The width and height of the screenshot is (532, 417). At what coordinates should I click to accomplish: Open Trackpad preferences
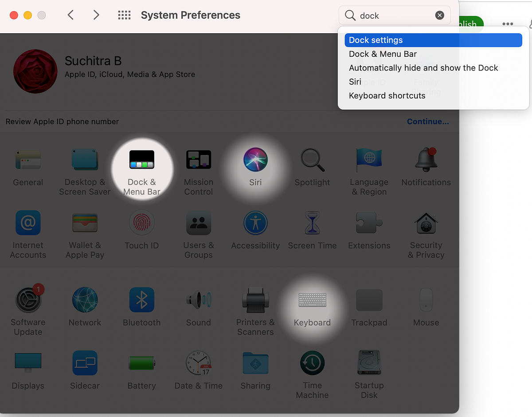[x=369, y=307]
